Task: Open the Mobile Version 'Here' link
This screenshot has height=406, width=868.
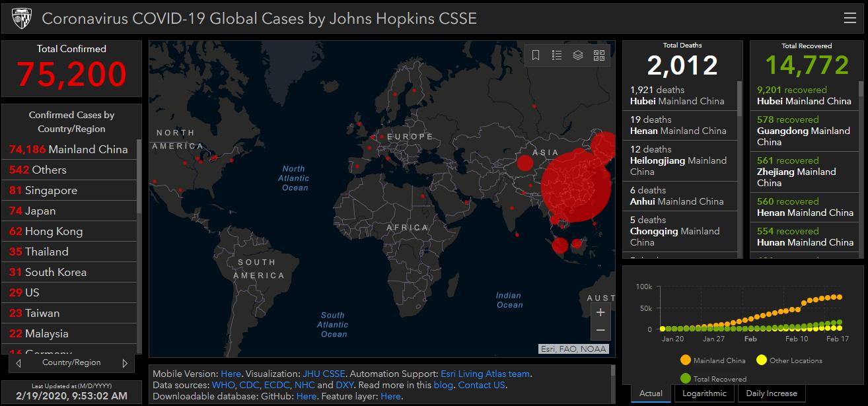Action: click(231, 374)
